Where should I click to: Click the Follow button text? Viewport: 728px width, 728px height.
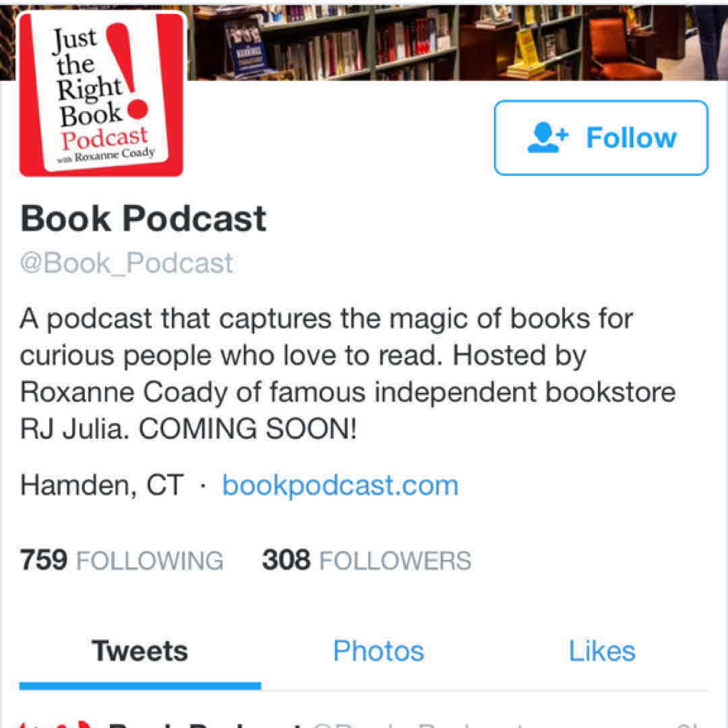click(x=632, y=138)
